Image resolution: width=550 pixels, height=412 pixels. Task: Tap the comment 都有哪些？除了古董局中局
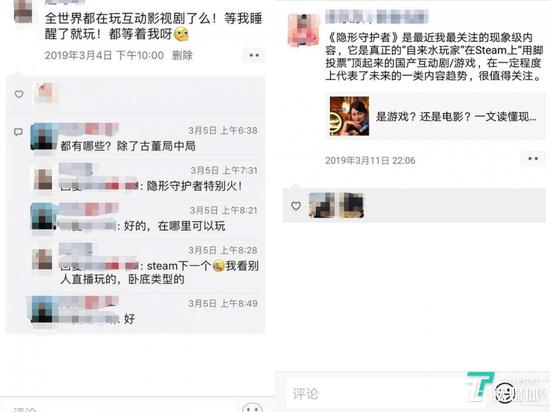pyautogui.click(x=128, y=146)
